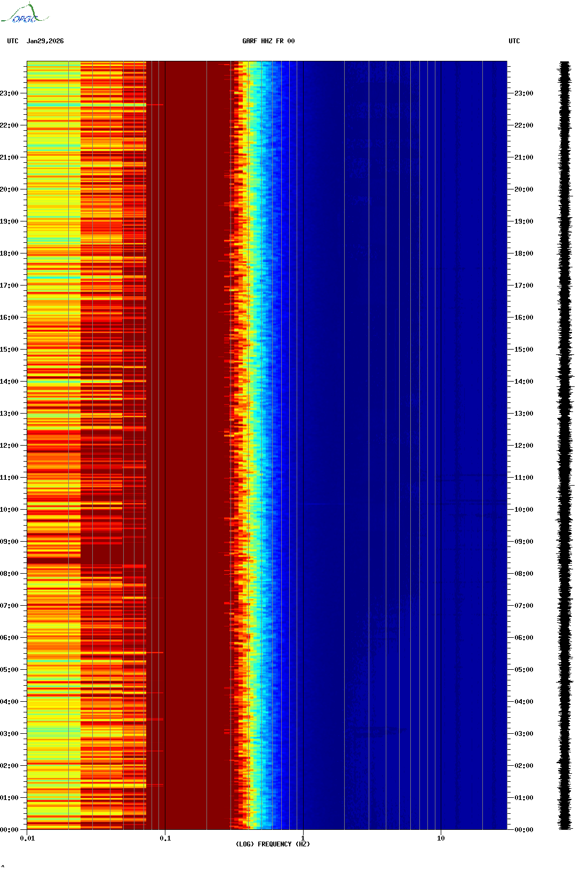Select the 03:00 tick on left time axis
The width and height of the screenshot is (588, 872).
coord(10,734)
